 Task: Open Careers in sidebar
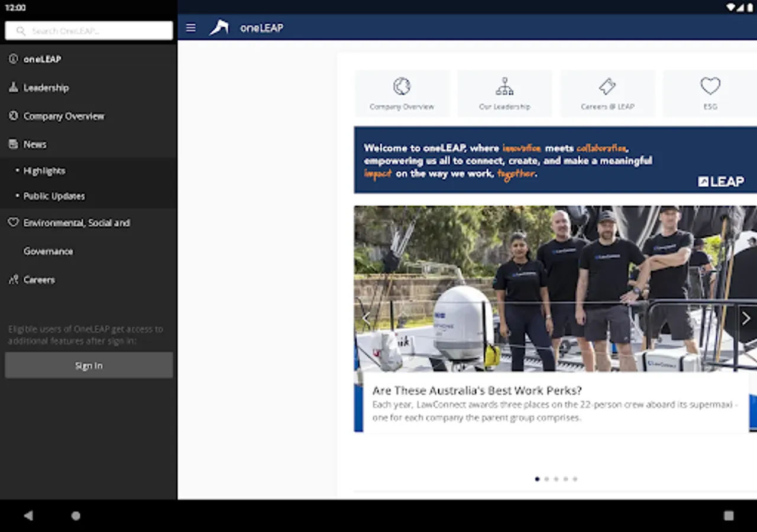pyautogui.click(x=89, y=280)
